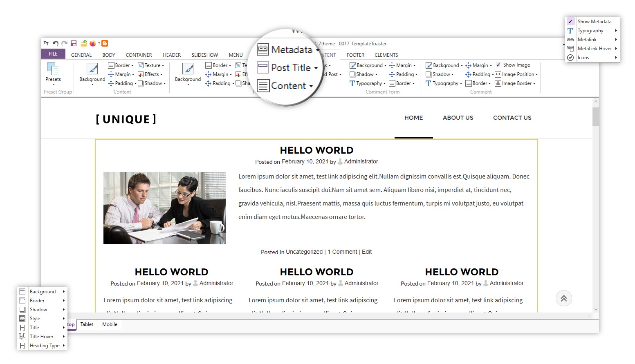Image resolution: width=635 pixels, height=364 pixels.
Task: Click the Image Position icon in the Comment group
Action: (498, 74)
